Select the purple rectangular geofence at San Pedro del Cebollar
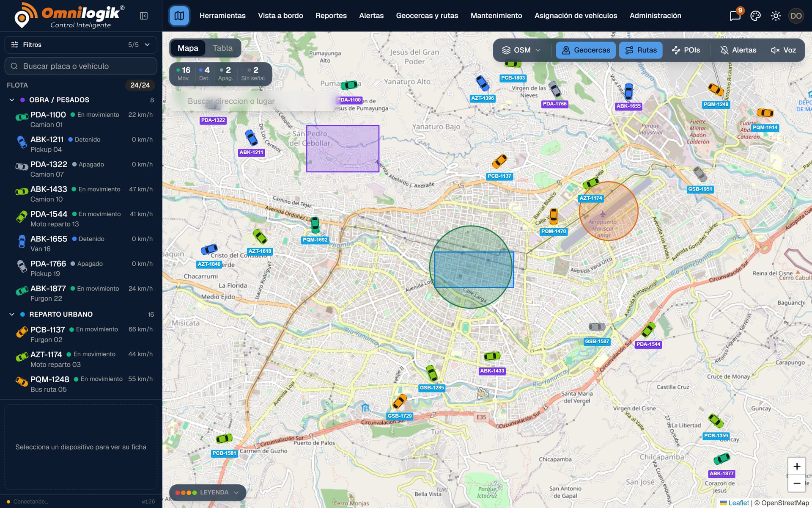 click(343, 149)
